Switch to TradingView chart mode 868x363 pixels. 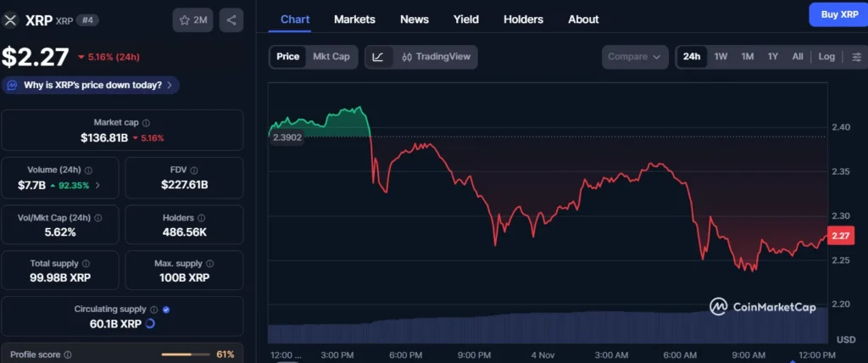pyautogui.click(x=432, y=57)
